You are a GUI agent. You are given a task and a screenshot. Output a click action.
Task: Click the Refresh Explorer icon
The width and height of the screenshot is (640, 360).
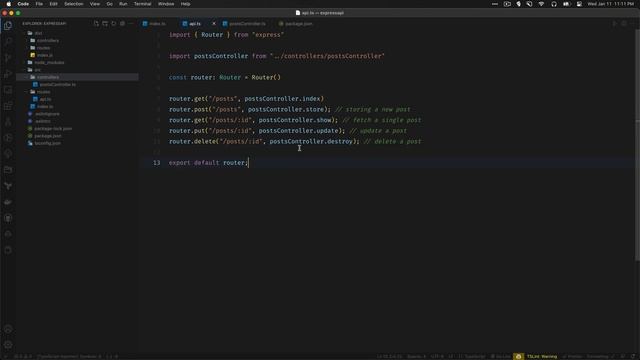(113, 24)
